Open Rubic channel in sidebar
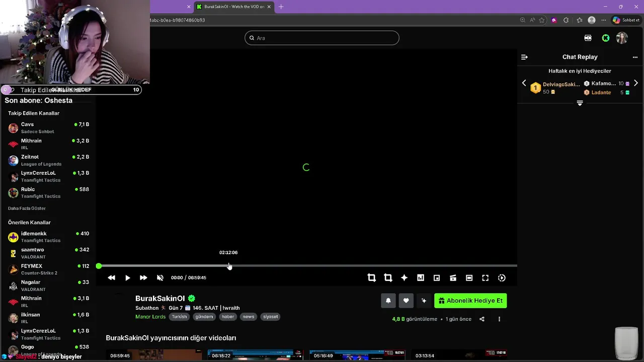The height and width of the screenshot is (362, 644). coord(48,193)
